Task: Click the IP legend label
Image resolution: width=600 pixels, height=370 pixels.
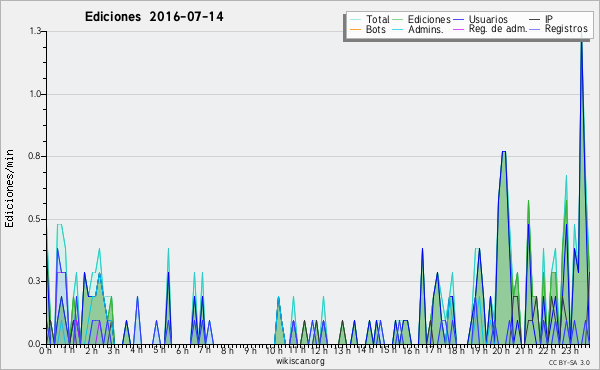Action: 549,19
